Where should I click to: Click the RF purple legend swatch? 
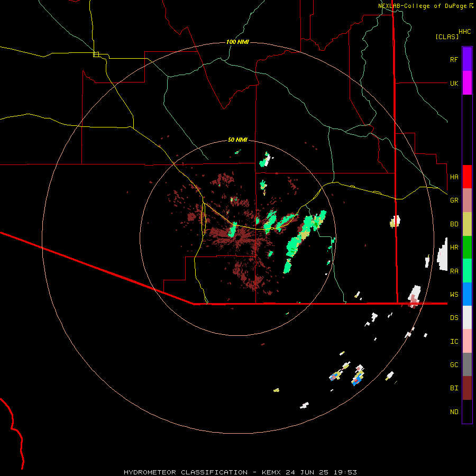pyautogui.click(x=467, y=59)
